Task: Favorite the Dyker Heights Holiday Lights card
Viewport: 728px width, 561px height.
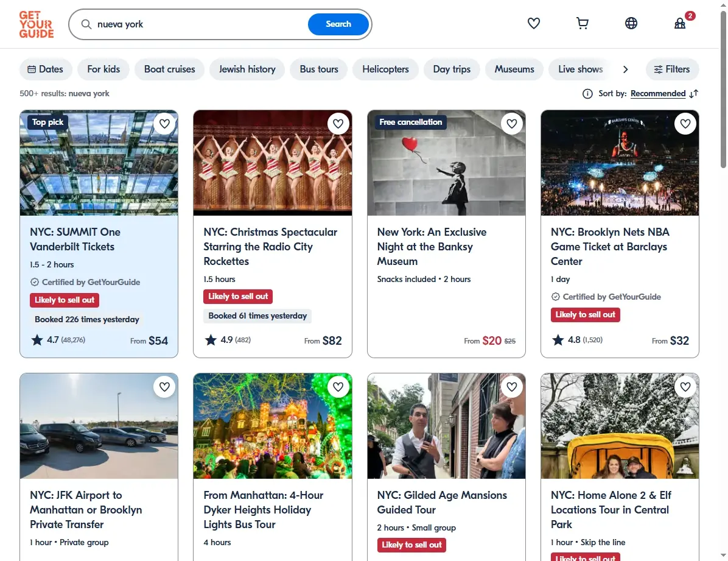Action: click(x=338, y=387)
